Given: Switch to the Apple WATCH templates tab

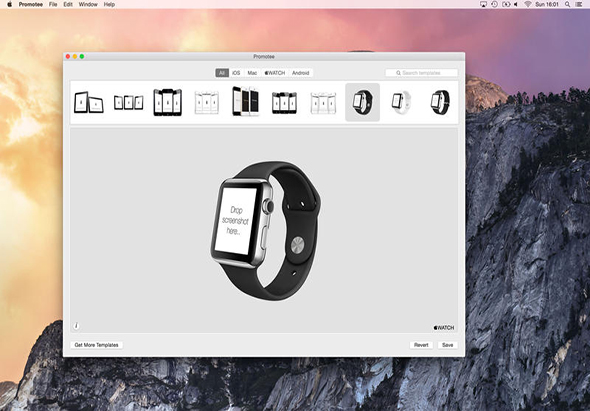Looking at the screenshot, I should (x=275, y=73).
